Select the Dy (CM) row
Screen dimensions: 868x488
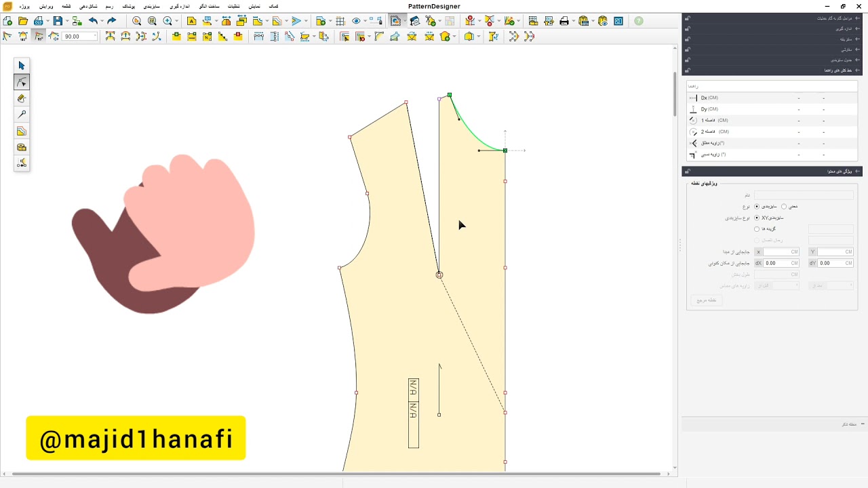click(x=772, y=109)
